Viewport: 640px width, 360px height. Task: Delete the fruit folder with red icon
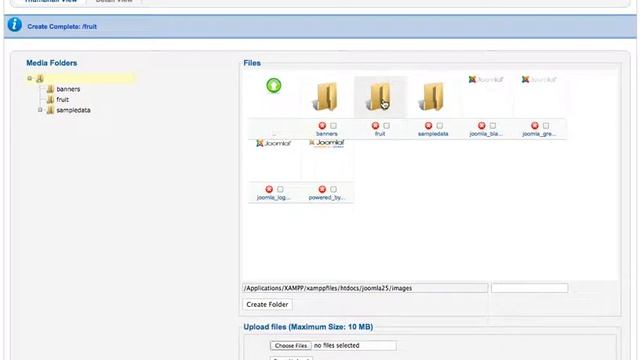point(376,126)
